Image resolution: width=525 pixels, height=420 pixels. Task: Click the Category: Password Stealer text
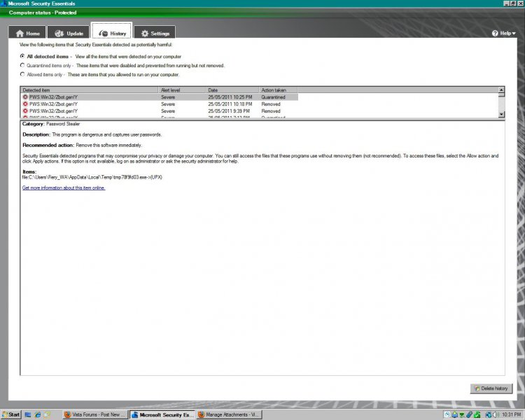pyautogui.click(x=51, y=124)
